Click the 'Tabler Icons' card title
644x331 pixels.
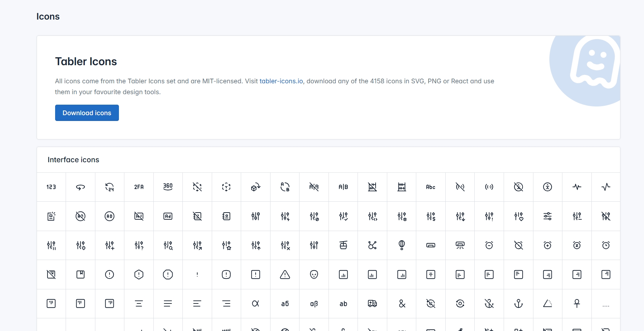coord(86,62)
